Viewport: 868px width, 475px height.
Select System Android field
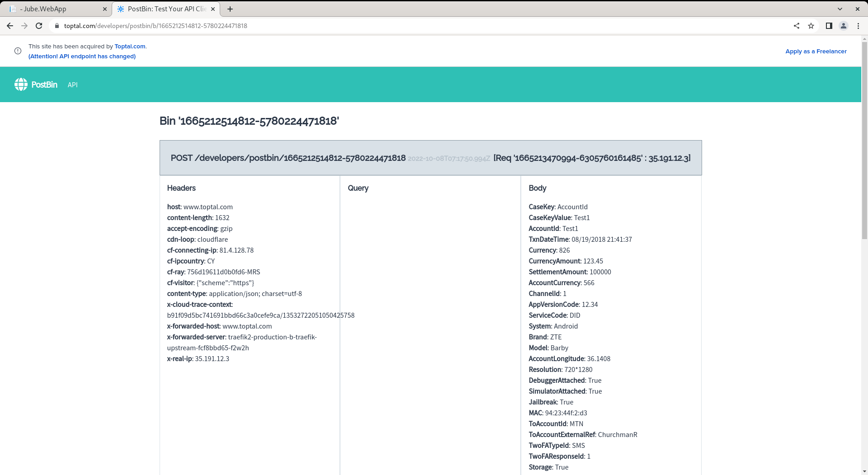[x=553, y=326]
